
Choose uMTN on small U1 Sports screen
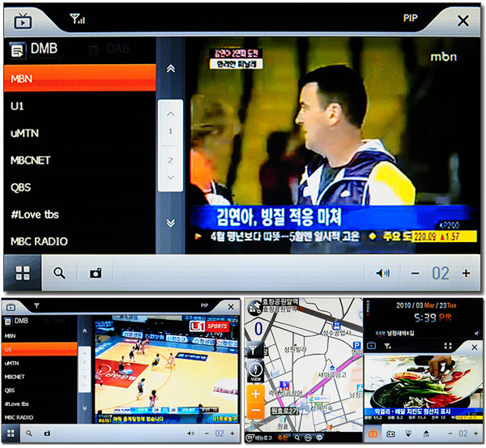40,363
